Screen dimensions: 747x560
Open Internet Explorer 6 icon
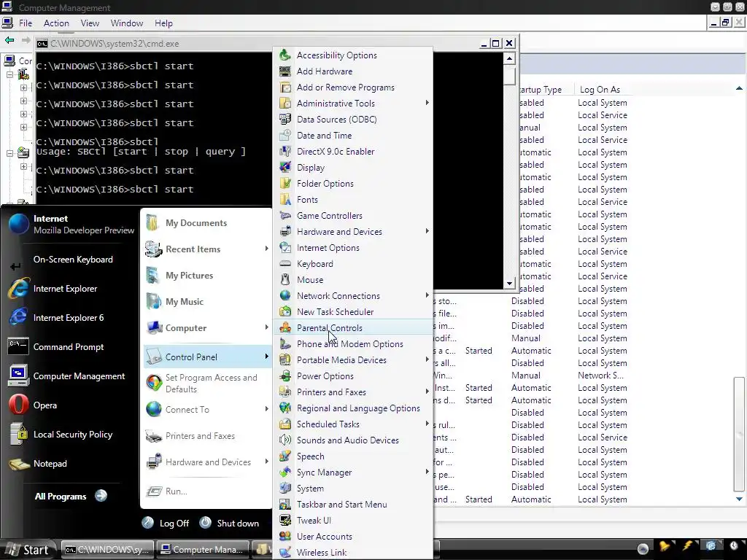coord(18,318)
